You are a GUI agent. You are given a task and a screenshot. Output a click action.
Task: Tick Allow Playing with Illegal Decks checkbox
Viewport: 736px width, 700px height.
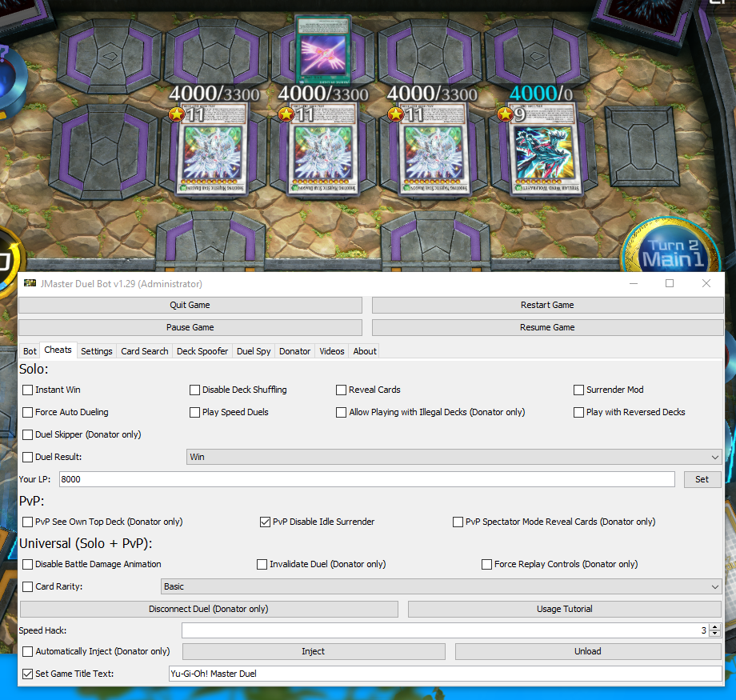pyautogui.click(x=342, y=412)
